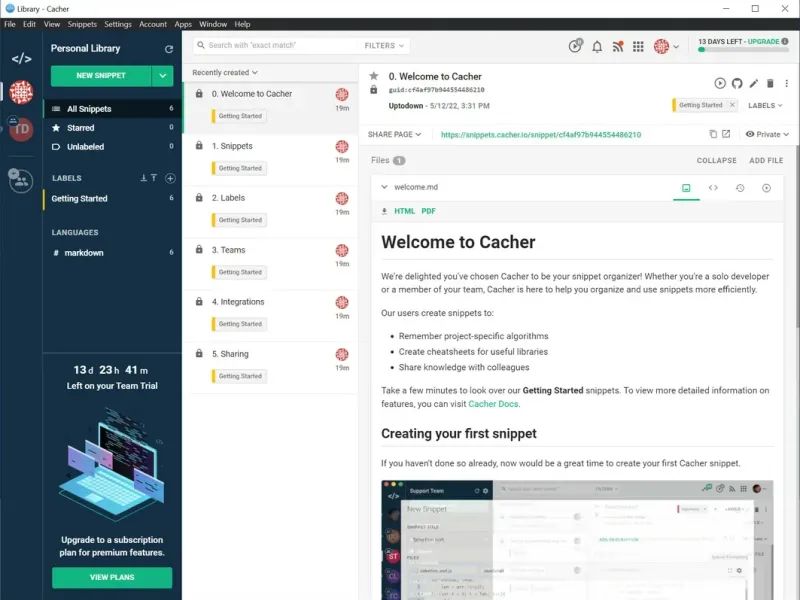Export the file as PDF
The image size is (800, 600).
point(428,211)
